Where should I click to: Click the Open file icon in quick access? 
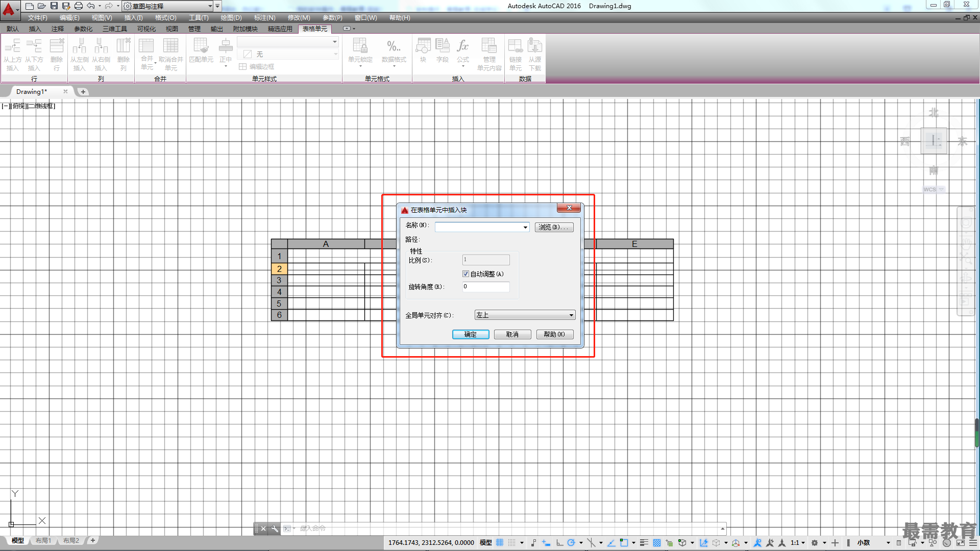pos(42,6)
